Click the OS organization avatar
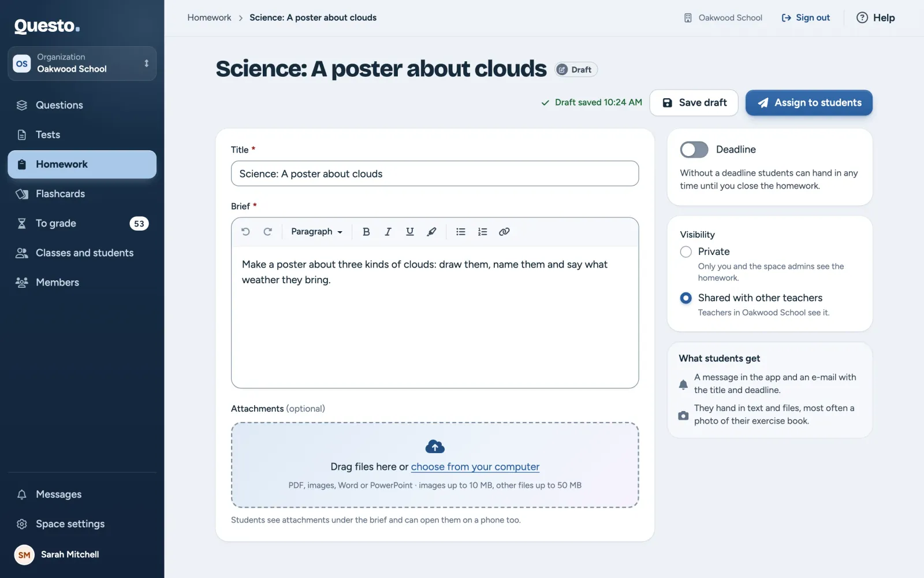 22,64
